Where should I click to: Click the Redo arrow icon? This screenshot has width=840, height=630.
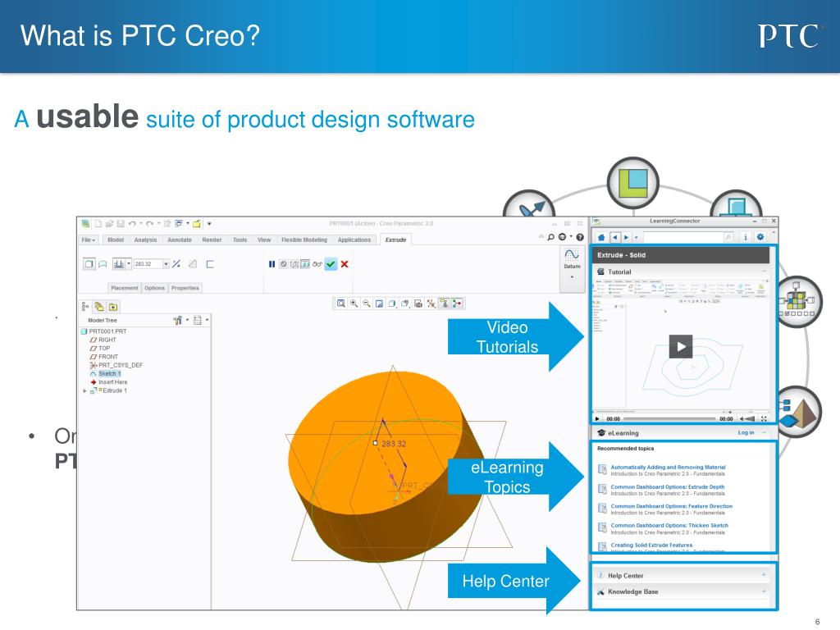coord(149,223)
